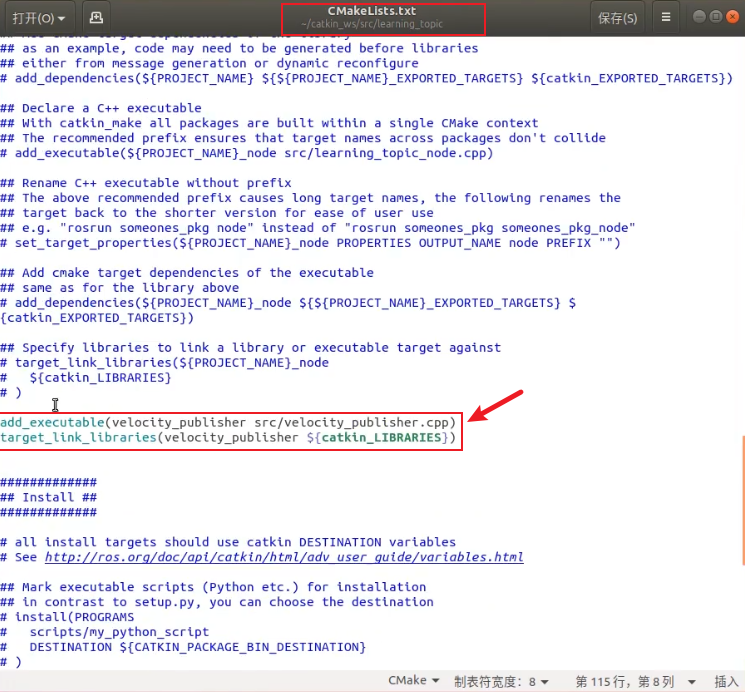The height and width of the screenshot is (692, 745).
Task: Click the CMakeLists.txt title
Action: 372,11
